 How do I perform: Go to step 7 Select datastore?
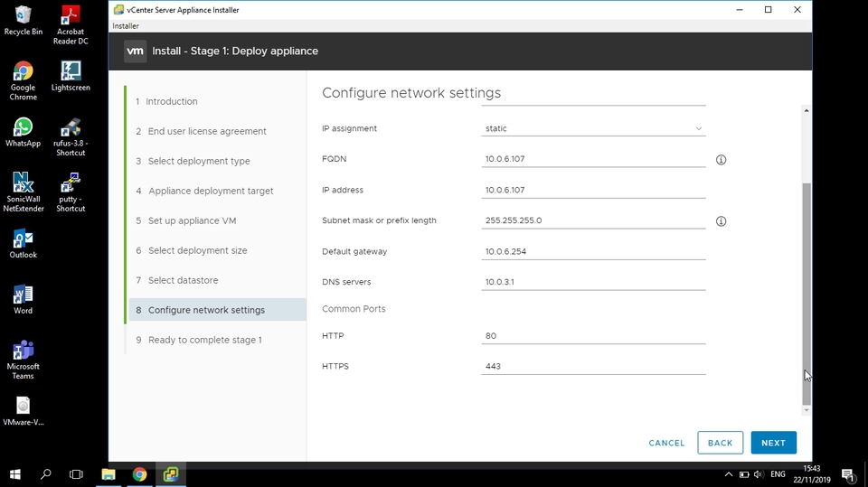[x=183, y=280]
